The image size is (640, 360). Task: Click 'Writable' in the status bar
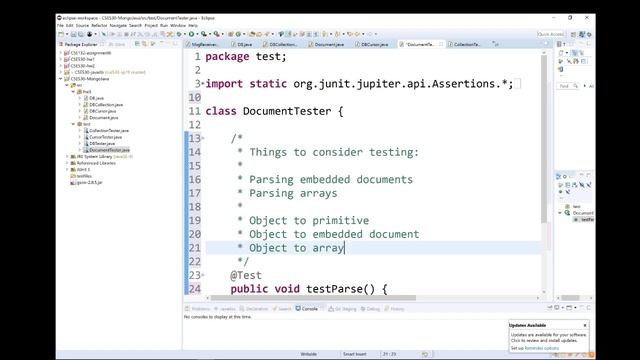click(x=309, y=354)
